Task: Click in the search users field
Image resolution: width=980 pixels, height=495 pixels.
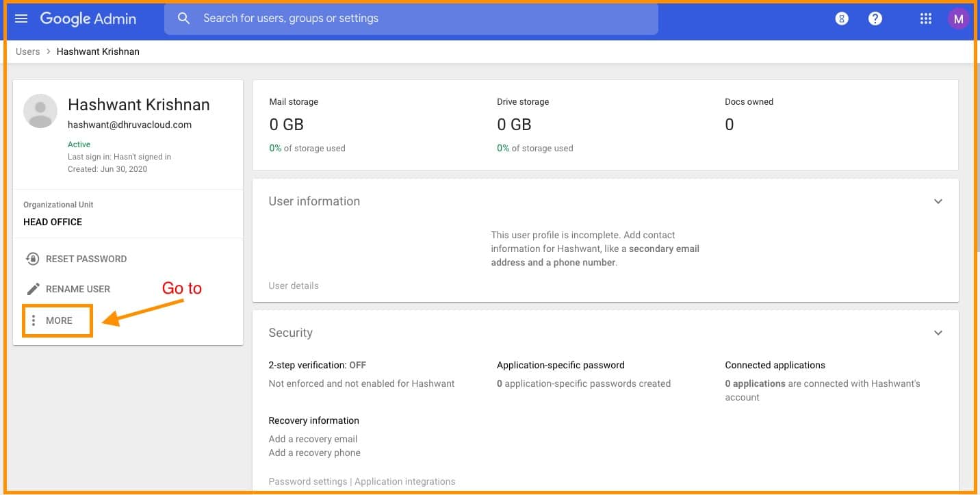Action: tap(411, 18)
